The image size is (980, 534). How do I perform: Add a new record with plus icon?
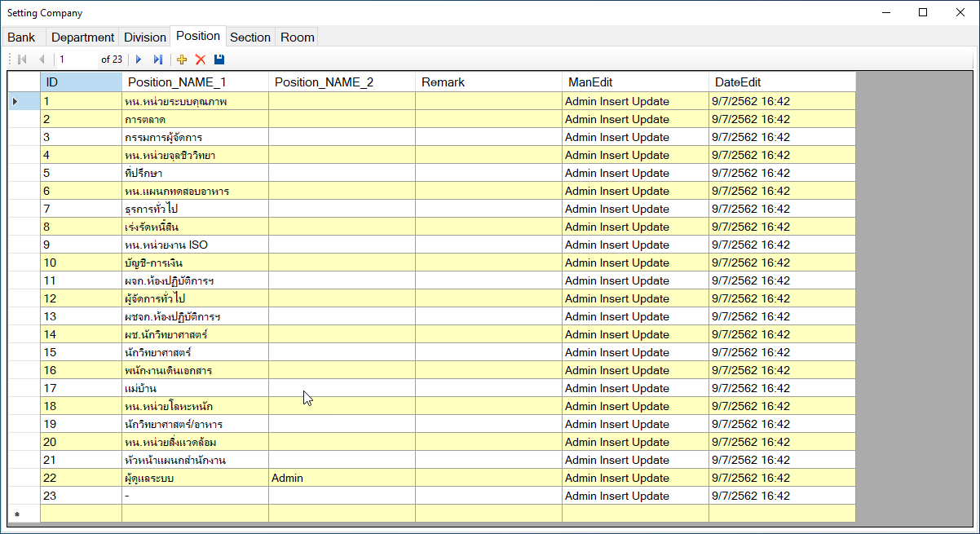(x=182, y=60)
